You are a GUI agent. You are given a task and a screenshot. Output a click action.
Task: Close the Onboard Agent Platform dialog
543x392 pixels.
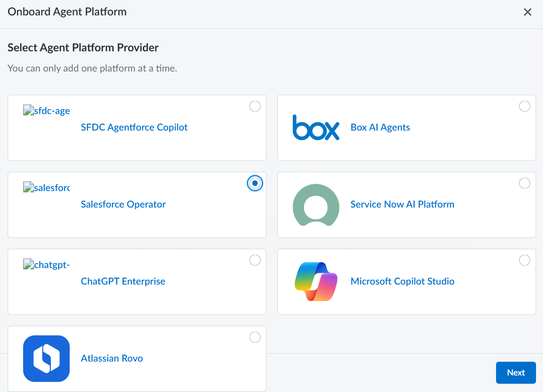tap(528, 12)
